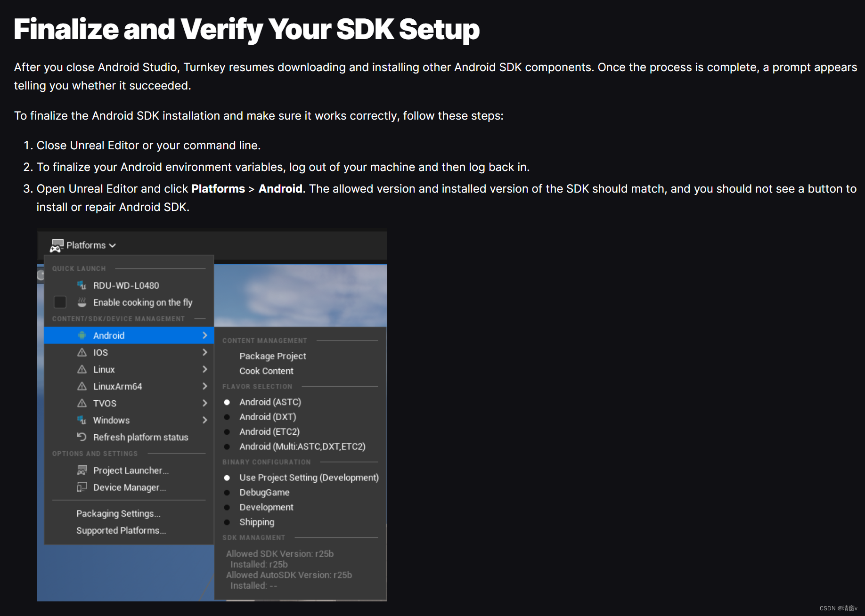Choose Refresh platform status
The image size is (865, 616).
pos(140,437)
